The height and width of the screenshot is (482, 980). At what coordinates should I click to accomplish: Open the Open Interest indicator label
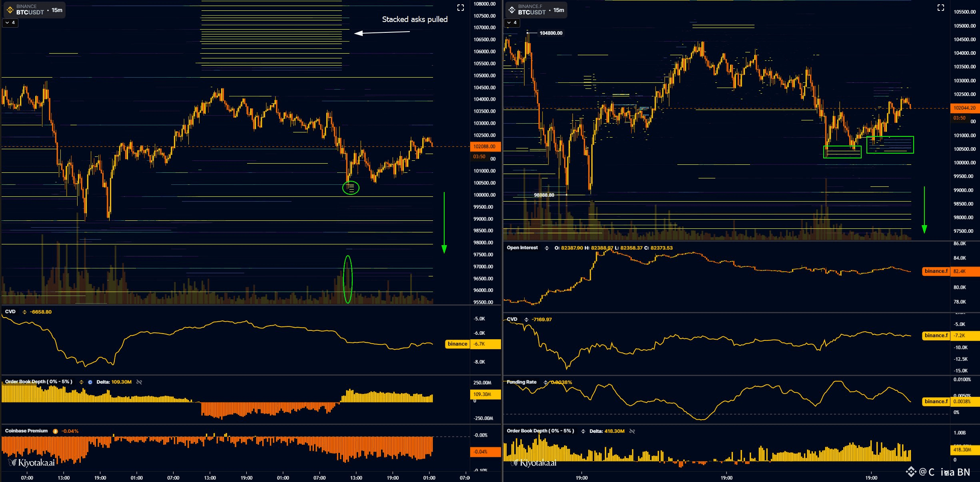click(x=522, y=248)
